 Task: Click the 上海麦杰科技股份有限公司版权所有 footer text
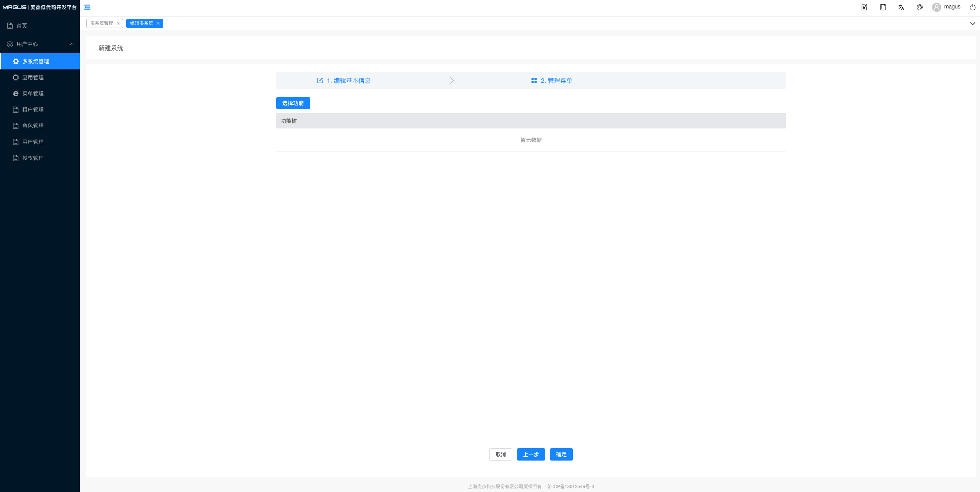(505, 487)
